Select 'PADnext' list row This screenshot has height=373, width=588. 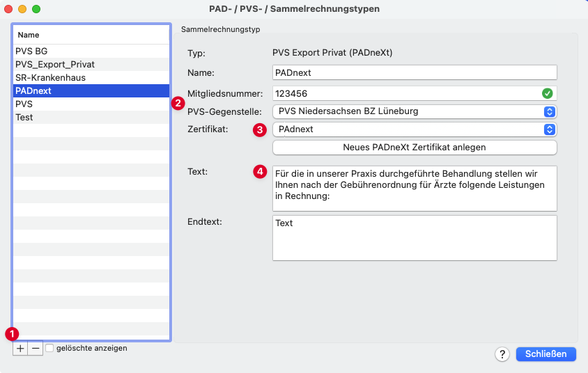[91, 90]
